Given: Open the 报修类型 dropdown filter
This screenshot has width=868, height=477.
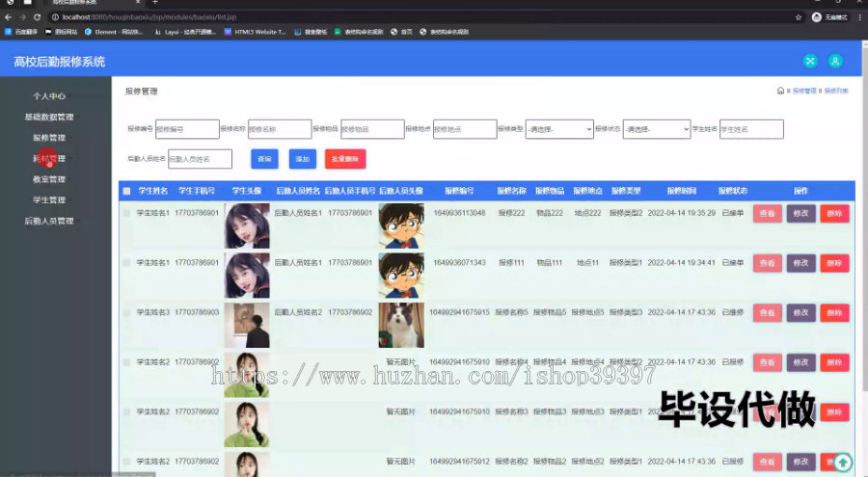Looking at the screenshot, I should (x=559, y=129).
